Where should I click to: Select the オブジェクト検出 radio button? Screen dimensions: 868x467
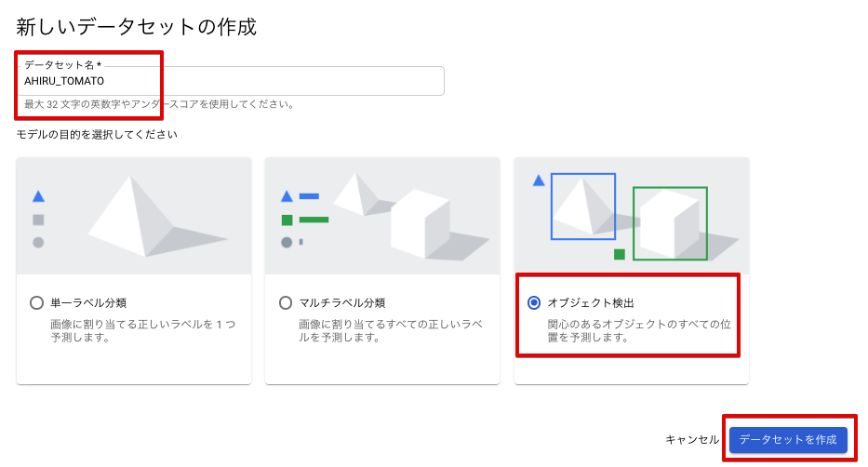click(x=534, y=302)
